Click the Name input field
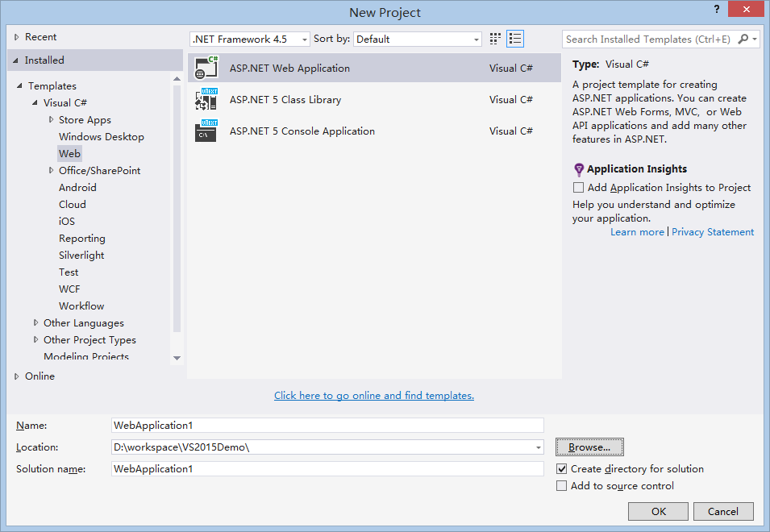This screenshot has height=532, width=770. (327, 426)
